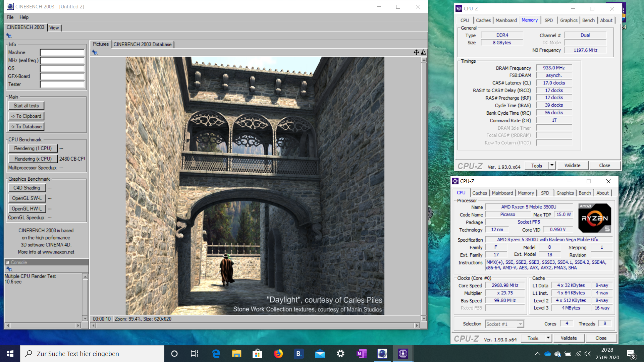Click into the MHz (real freq.) field

pos(62,61)
